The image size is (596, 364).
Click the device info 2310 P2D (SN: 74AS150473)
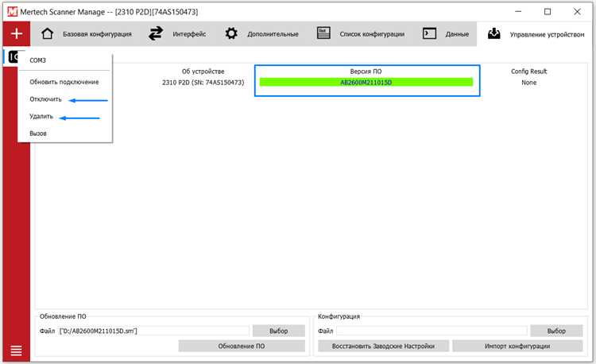(203, 83)
